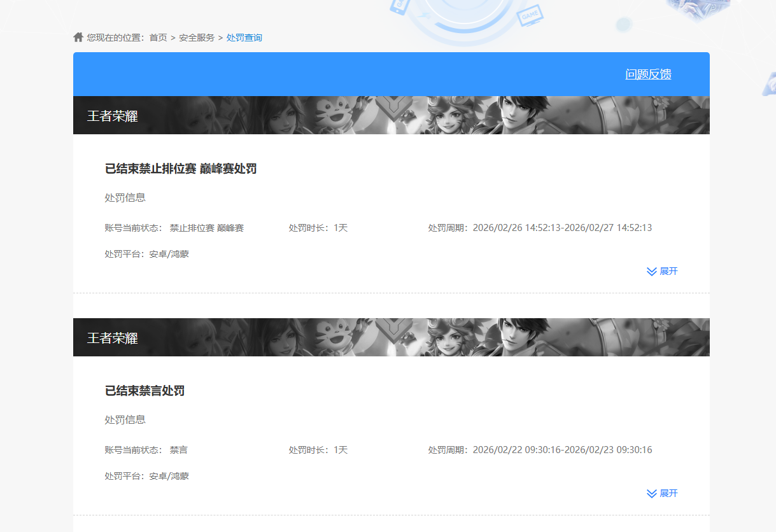
Task: Expand the 禁止排位赛 巅峰赛 penalty details
Action: [662, 271]
